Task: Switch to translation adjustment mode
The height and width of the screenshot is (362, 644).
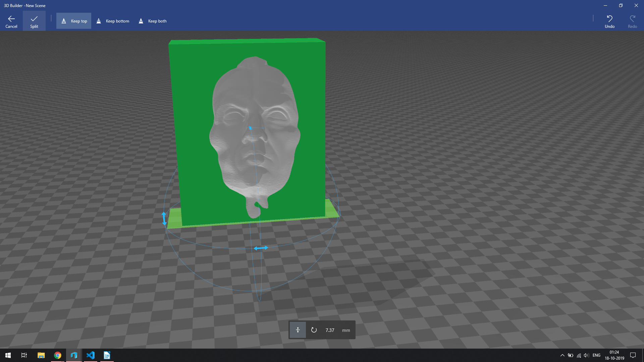Action: [297, 330]
